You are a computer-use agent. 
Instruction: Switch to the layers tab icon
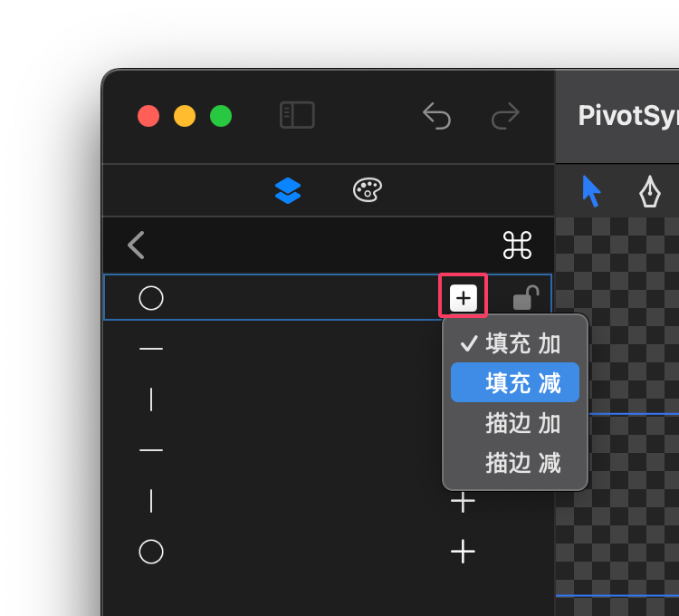tap(288, 190)
